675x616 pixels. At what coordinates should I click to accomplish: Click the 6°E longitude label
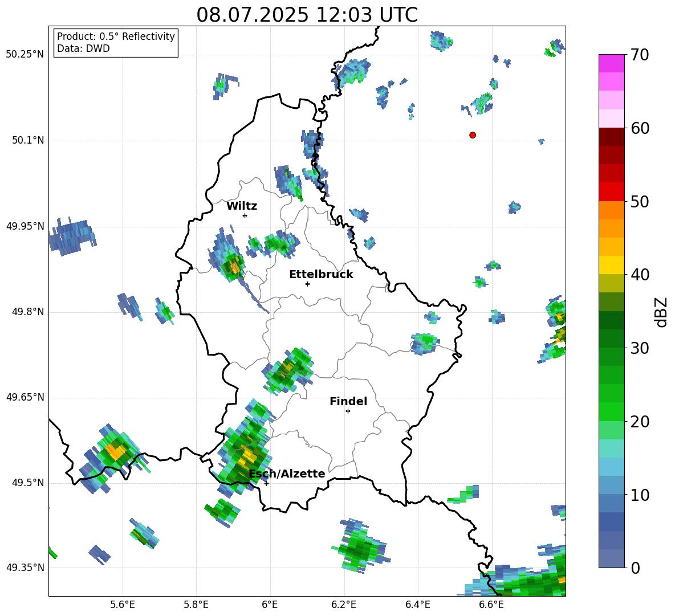coord(270,605)
